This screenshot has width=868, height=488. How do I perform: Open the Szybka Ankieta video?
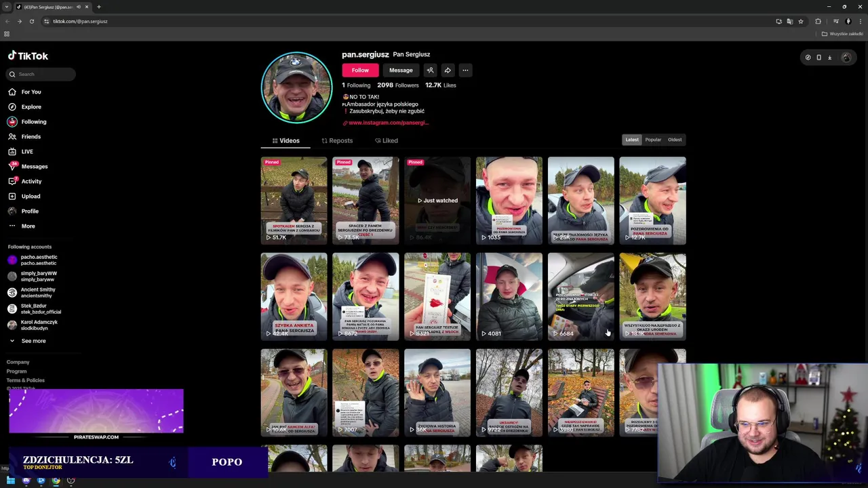click(294, 297)
